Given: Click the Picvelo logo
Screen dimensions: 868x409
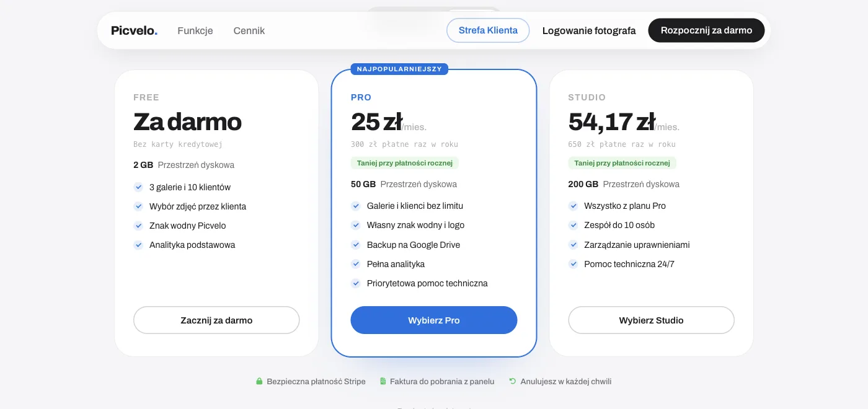Looking at the screenshot, I should click(x=134, y=30).
